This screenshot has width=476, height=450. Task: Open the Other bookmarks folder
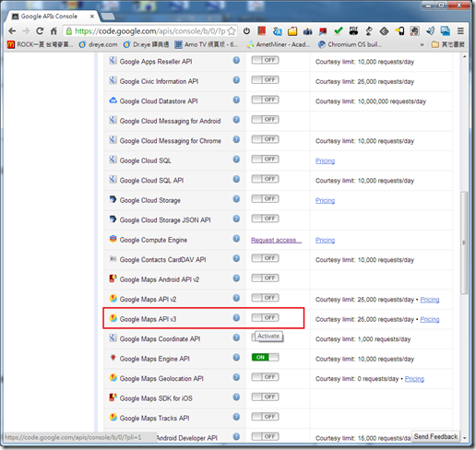point(447,45)
